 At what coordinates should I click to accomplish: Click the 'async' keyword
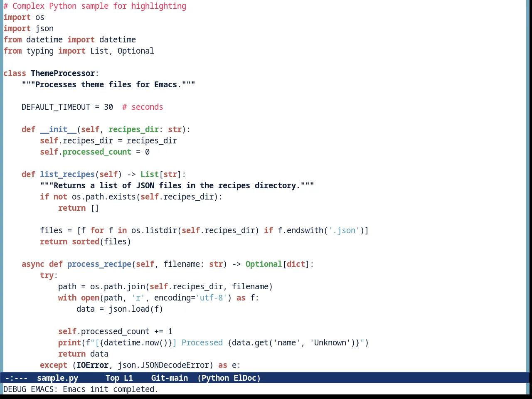click(x=33, y=264)
